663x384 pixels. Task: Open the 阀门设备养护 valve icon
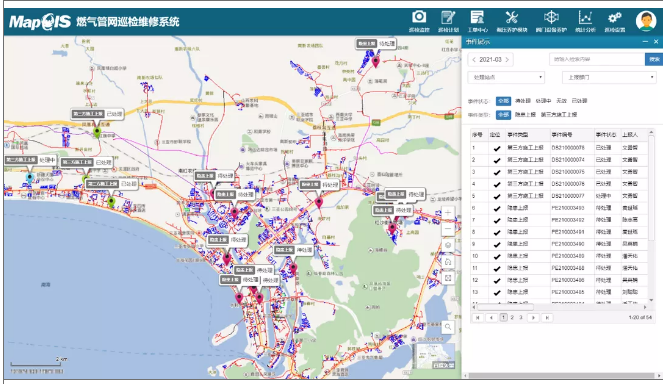tap(551, 17)
